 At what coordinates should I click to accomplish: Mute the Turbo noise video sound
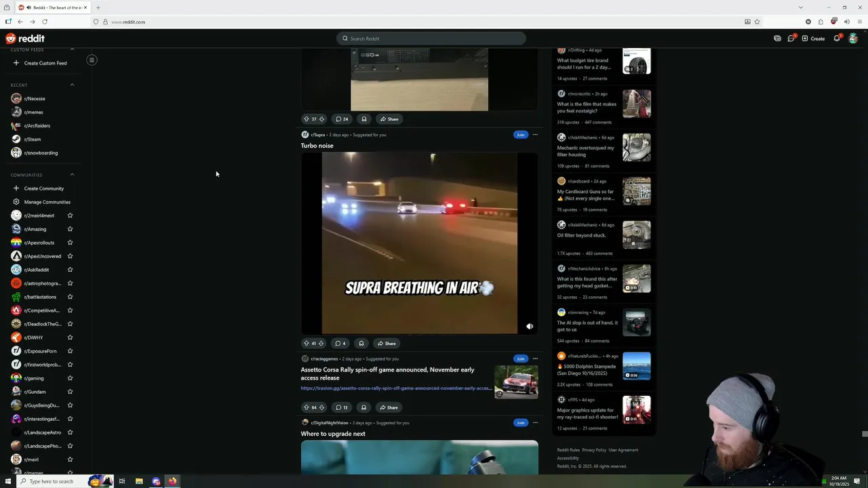coord(530,326)
